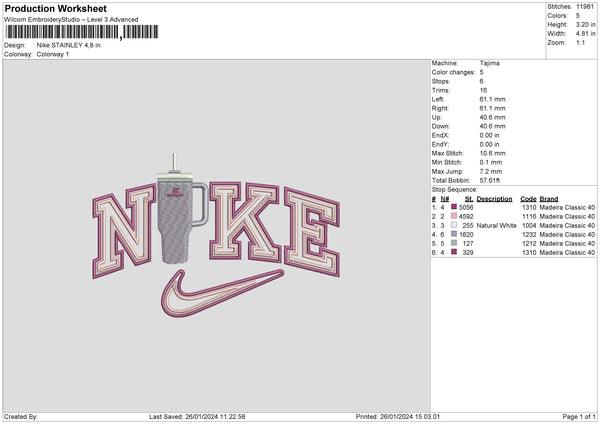The image size is (600, 424).
Task: Click the stitch count 5056
Action: click(466, 207)
